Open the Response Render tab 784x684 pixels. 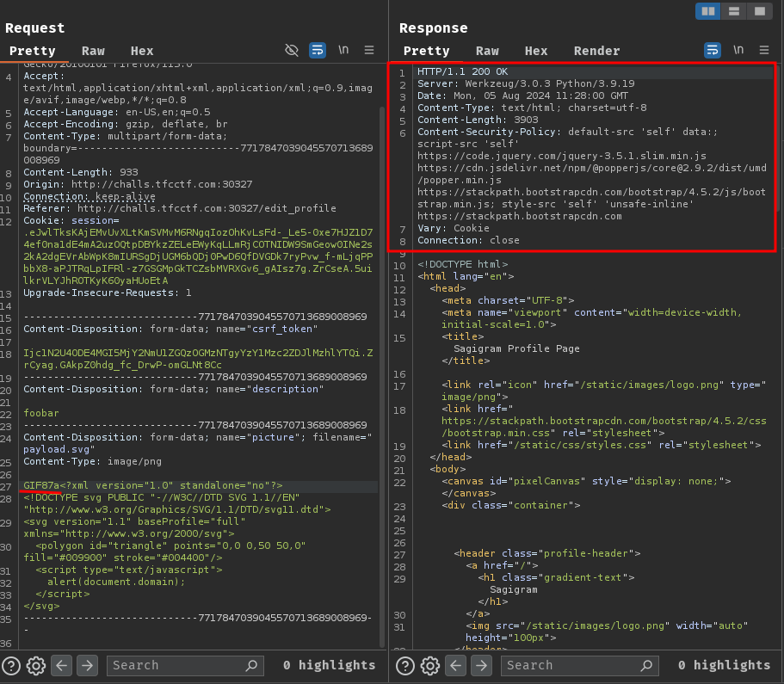pyautogui.click(x=597, y=51)
